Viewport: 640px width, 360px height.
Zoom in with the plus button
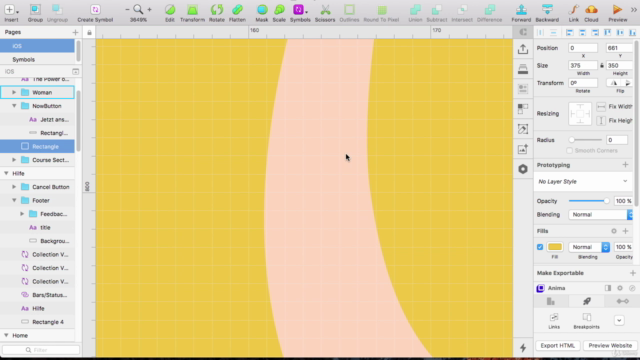tap(149, 9)
